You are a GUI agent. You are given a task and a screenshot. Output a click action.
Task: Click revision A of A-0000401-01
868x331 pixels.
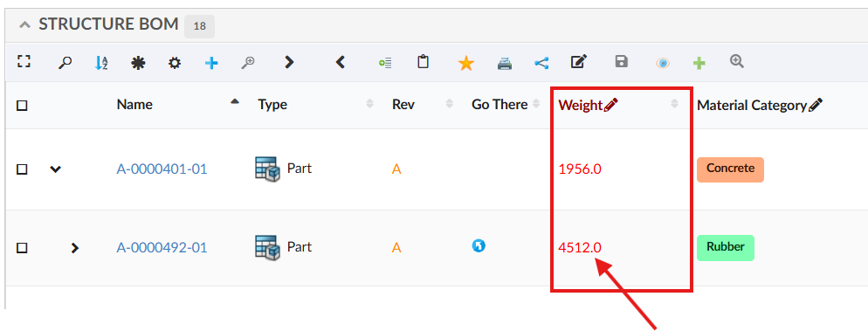pyautogui.click(x=396, y=169)
